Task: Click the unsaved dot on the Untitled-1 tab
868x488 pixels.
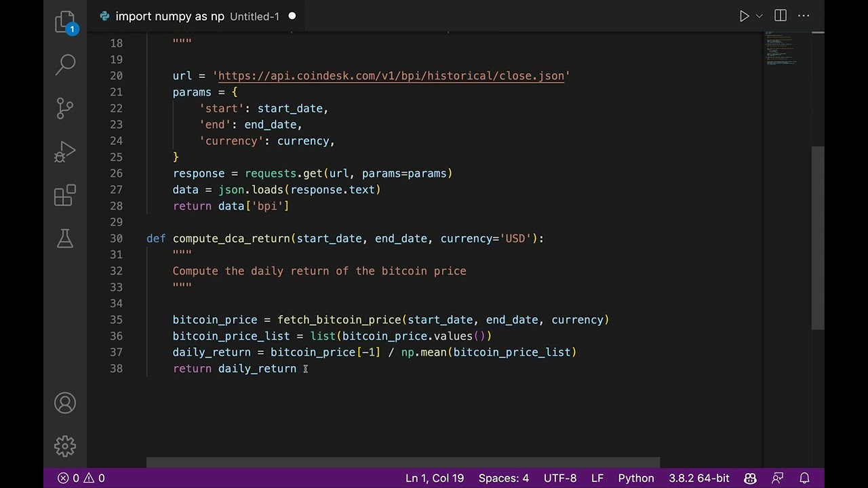Action: (292, 16)
